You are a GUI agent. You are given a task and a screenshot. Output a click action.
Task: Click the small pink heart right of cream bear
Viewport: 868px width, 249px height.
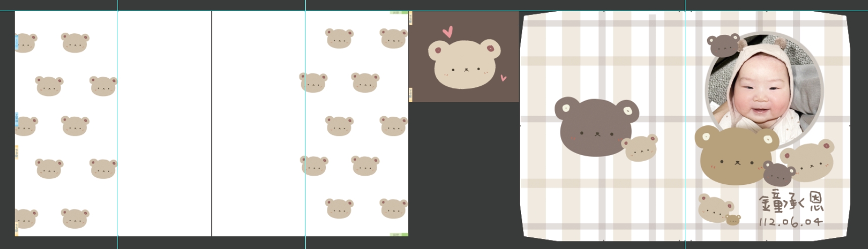pyautogui.click(x=503, y=78)
